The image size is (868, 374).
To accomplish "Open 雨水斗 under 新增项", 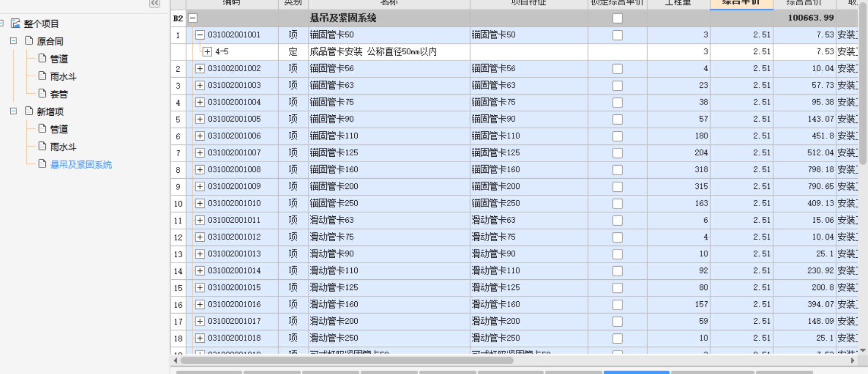I will point(63,146).
